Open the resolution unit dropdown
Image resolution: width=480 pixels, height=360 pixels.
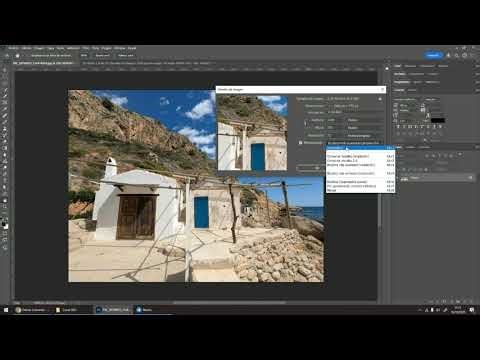click(x=364, y=136)
